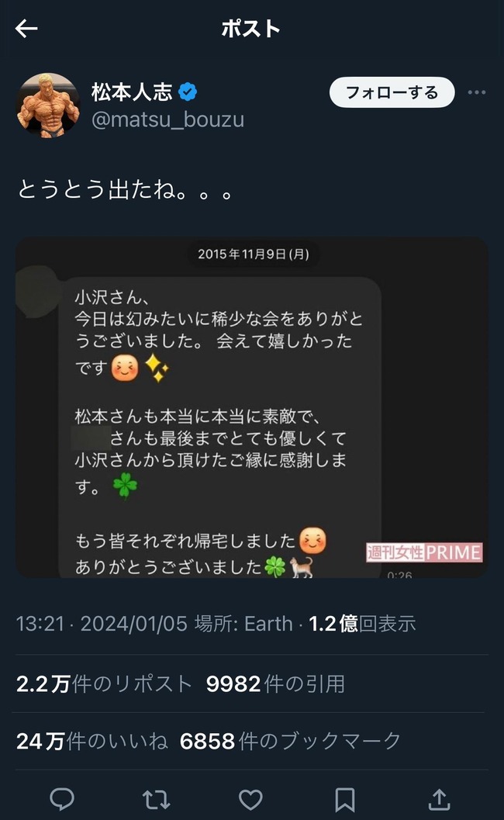Tap the repost arrows icon

click(x=156, y=799)
